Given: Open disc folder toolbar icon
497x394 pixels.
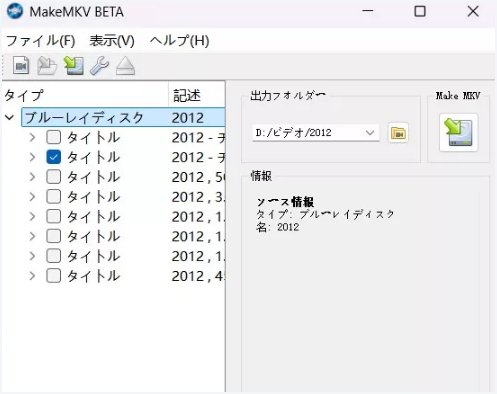Looking at the screenshot, I should pos(47,65).
